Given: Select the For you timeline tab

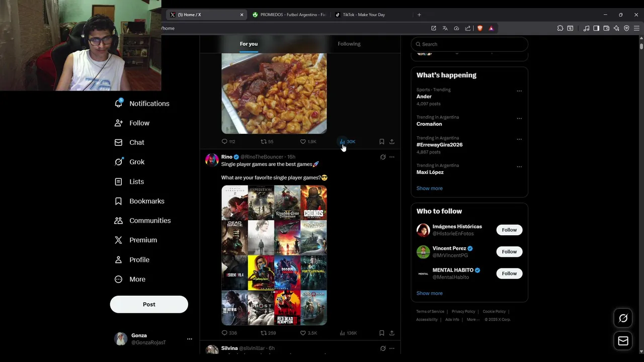Looking at the screenshot, I should pyautogui.click(x=249, y=44).
